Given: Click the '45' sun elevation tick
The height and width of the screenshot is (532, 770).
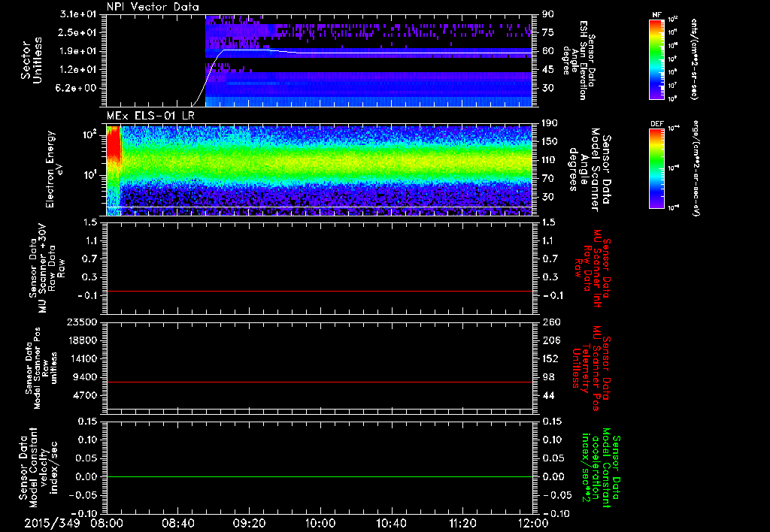Looking at the screenshot, I should (548, 70).
